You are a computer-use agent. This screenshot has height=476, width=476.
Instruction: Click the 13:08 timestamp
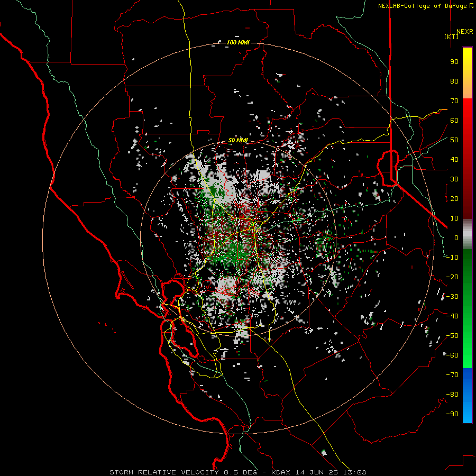355,472
